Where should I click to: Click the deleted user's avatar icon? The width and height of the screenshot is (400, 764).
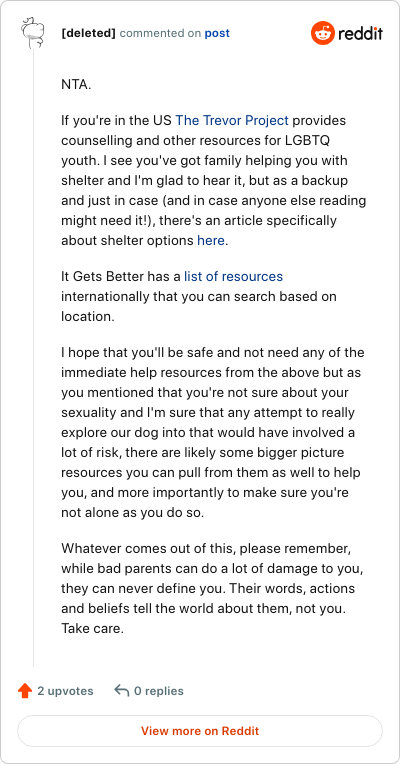pyautogui.click(x=33, y=33)
